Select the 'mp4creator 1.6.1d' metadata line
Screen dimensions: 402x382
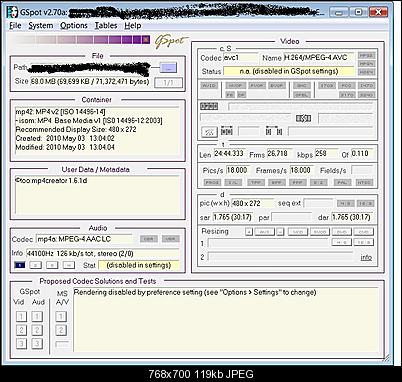[51, 181]
